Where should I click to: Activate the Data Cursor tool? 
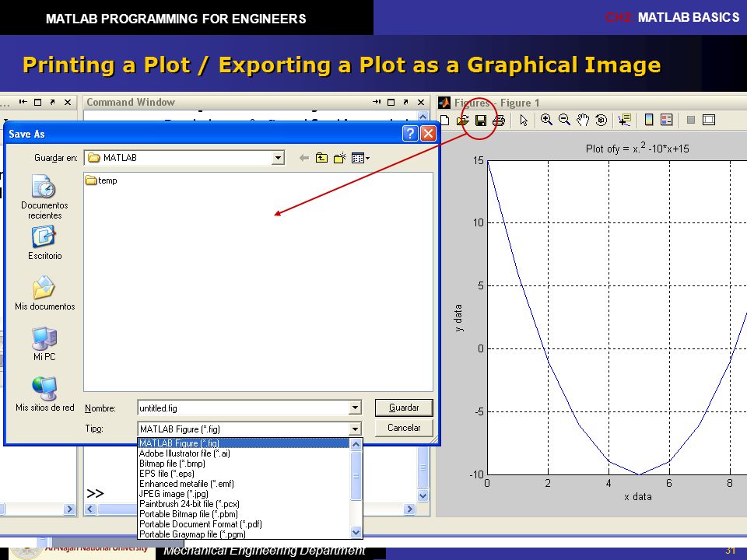[x=625, y=120]
